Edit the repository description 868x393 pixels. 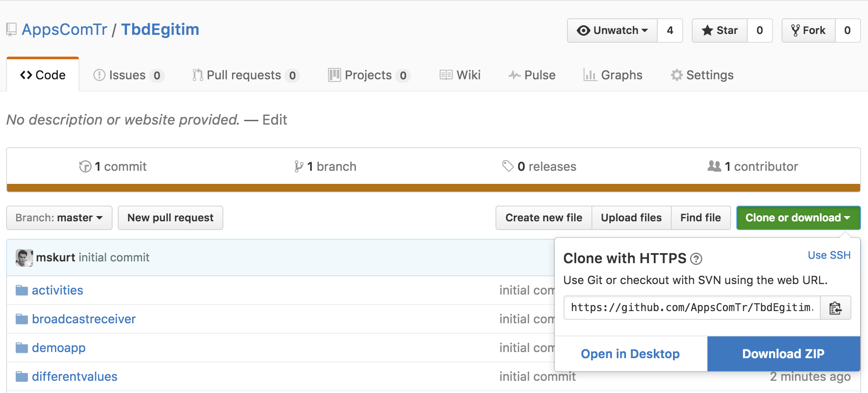click(275, 120)
